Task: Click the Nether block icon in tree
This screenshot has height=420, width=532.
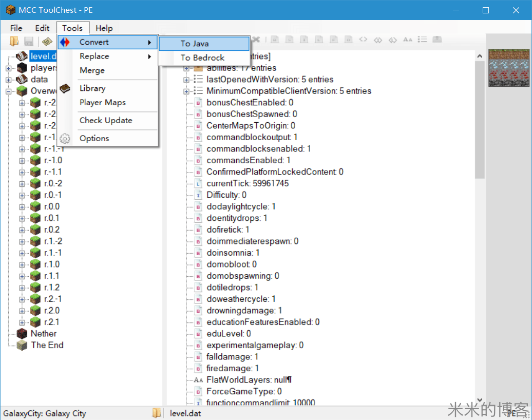Action: (x=22, y=334)
